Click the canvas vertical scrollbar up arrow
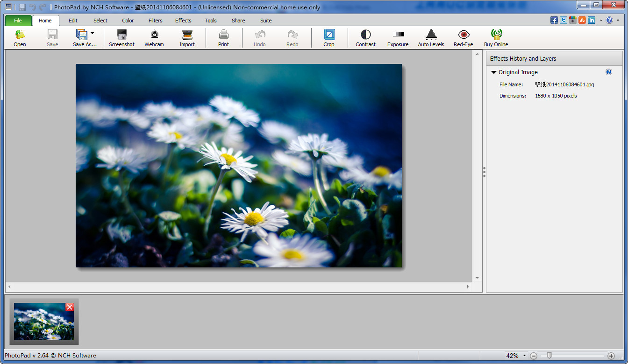The image size is (628, 364). 477,55
